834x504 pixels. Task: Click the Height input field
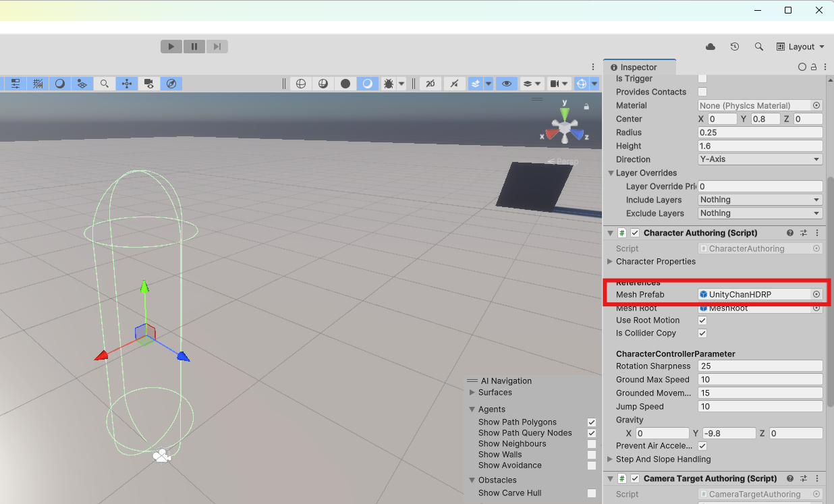coord(760,146)
